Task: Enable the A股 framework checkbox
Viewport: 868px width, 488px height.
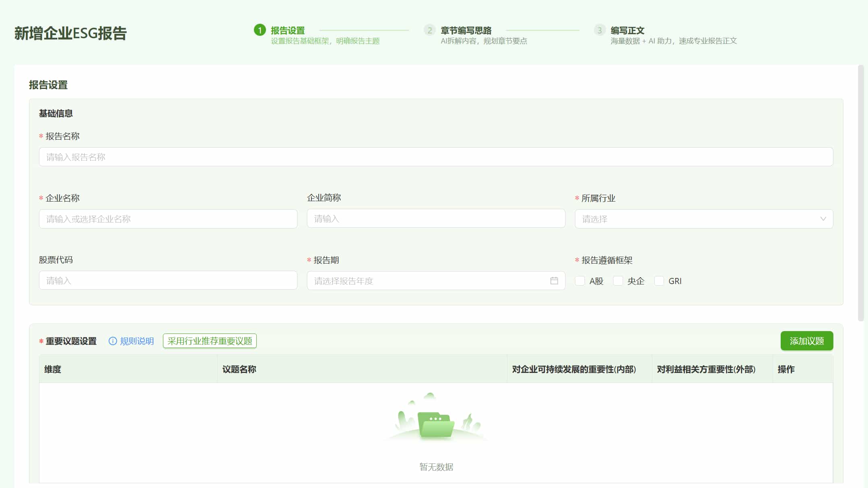Action: click(580, 280)
